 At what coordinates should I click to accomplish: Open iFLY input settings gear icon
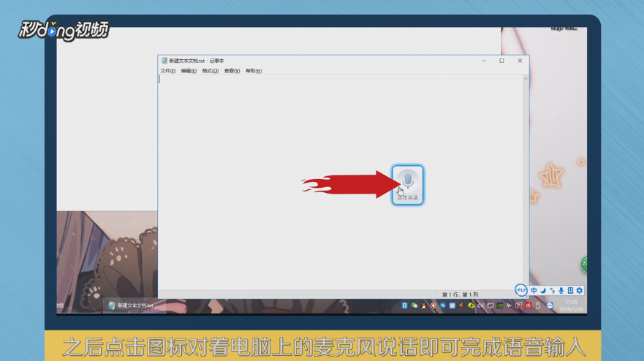click(x=580, y=290)
